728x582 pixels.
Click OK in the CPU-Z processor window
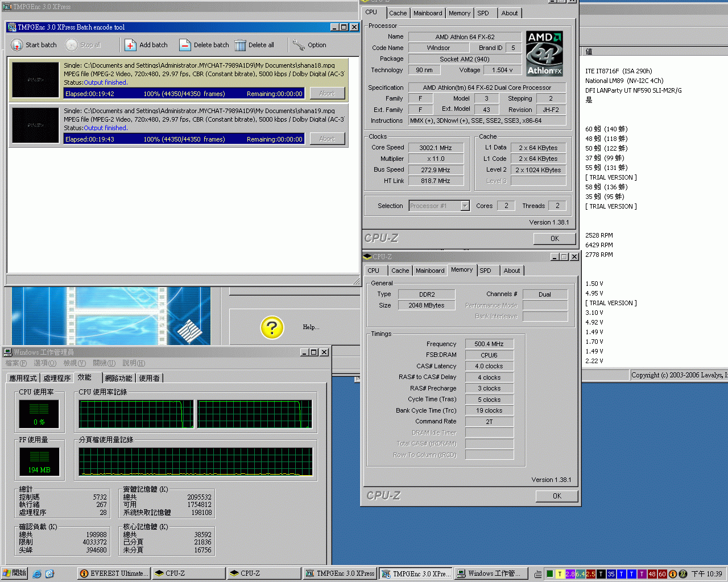(555, 239)
